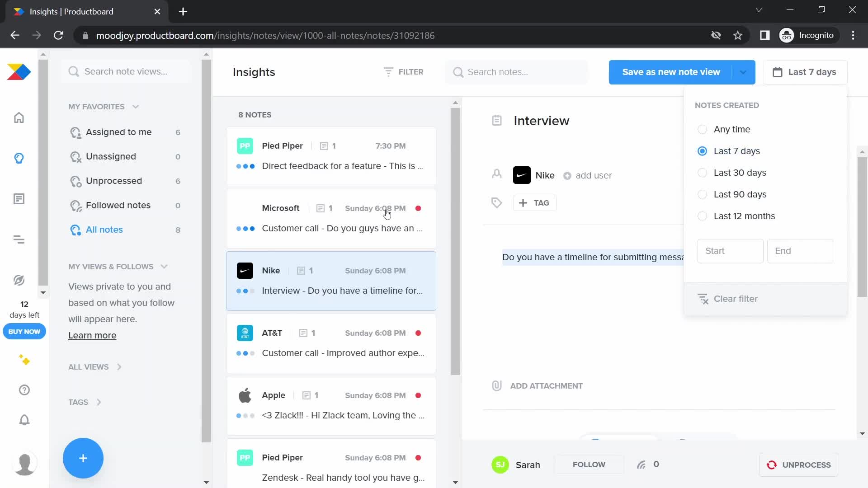This screenshot has height=488, width=868.
Task: Click the Pied Piper PP logo in first note
Action: click(x=245, y=146)
